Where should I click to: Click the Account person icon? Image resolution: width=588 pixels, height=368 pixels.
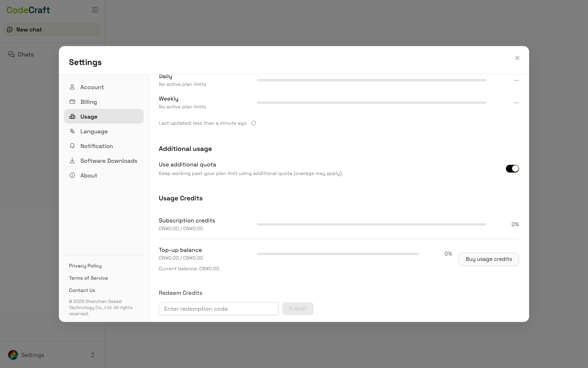(72, 87)
